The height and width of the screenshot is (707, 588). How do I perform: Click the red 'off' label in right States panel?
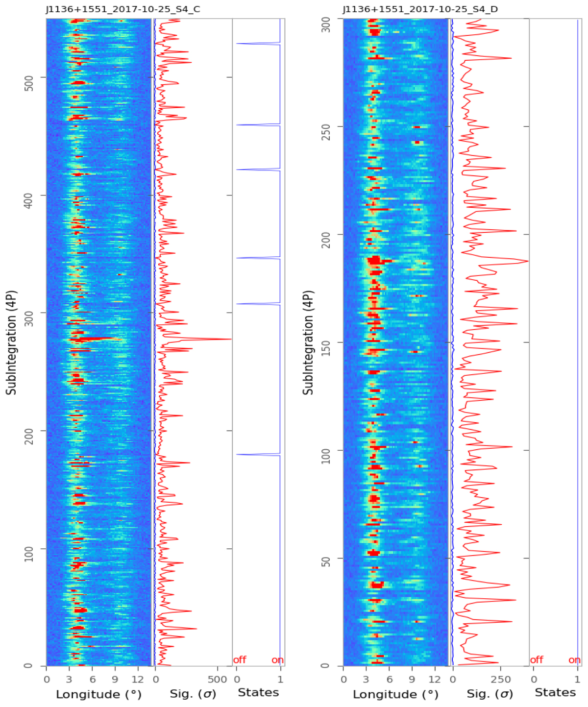537,660
